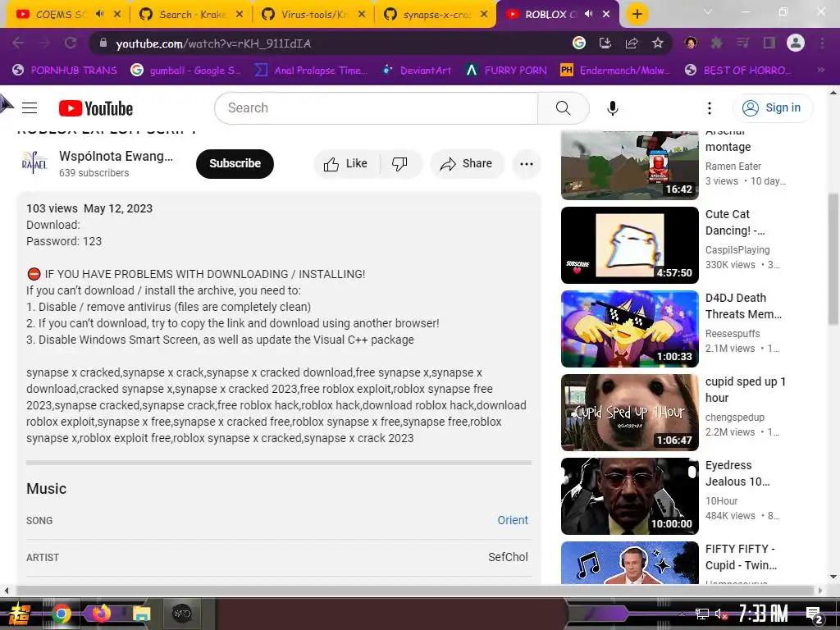Viewport: 840px width, 630px height.
Task: Bookmark this page with the star
Action: (657, 43)
